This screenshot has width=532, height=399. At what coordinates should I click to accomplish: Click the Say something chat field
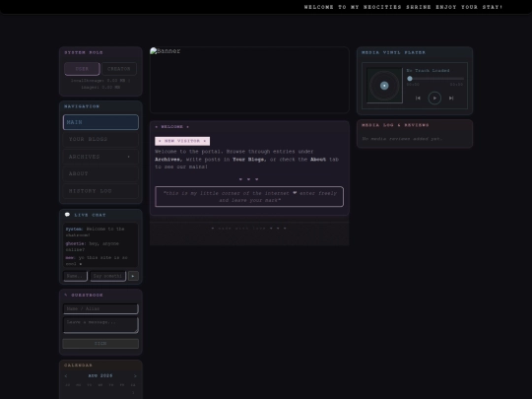click(x=108, y=276)
